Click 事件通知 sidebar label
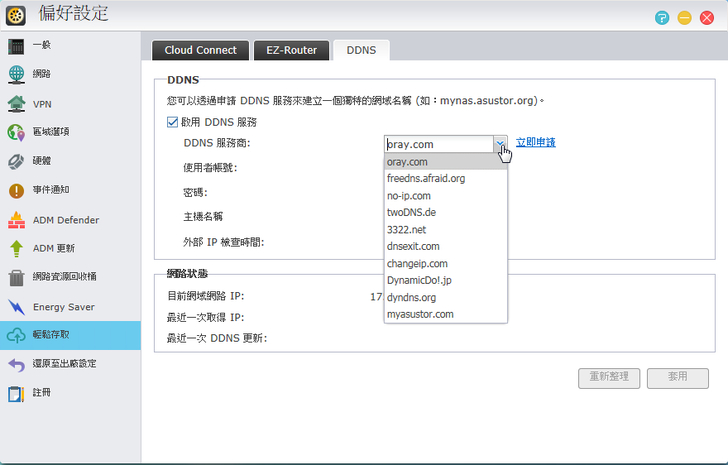Screen dimensions: 728x465 [51, 189]
